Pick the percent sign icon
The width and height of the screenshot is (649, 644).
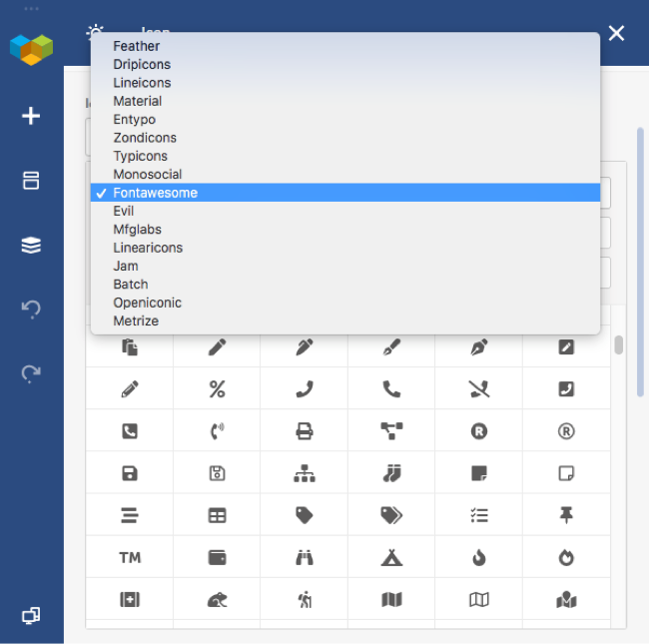[x=217, y=389]
